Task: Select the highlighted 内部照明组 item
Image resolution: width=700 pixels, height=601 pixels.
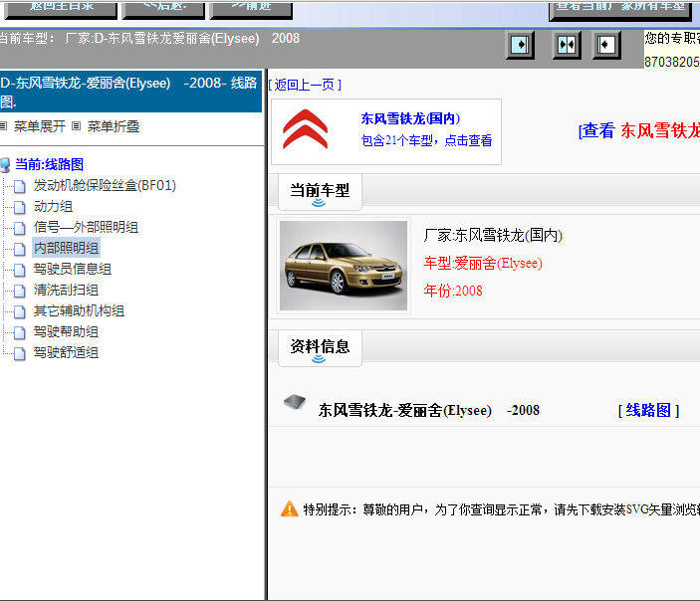Action: 66,248
